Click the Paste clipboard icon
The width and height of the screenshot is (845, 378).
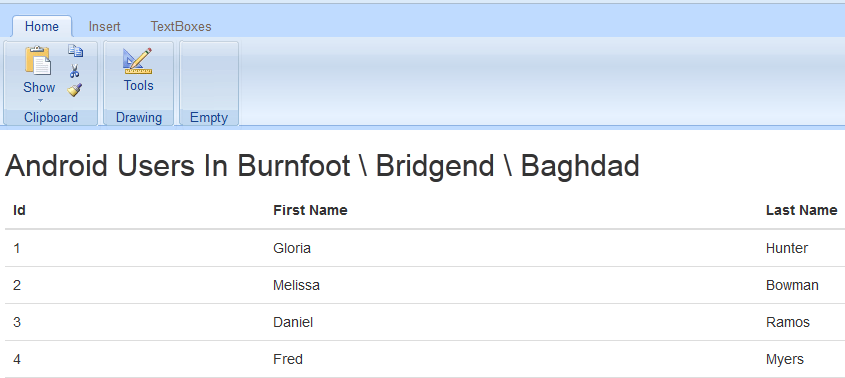coord(38,60)
